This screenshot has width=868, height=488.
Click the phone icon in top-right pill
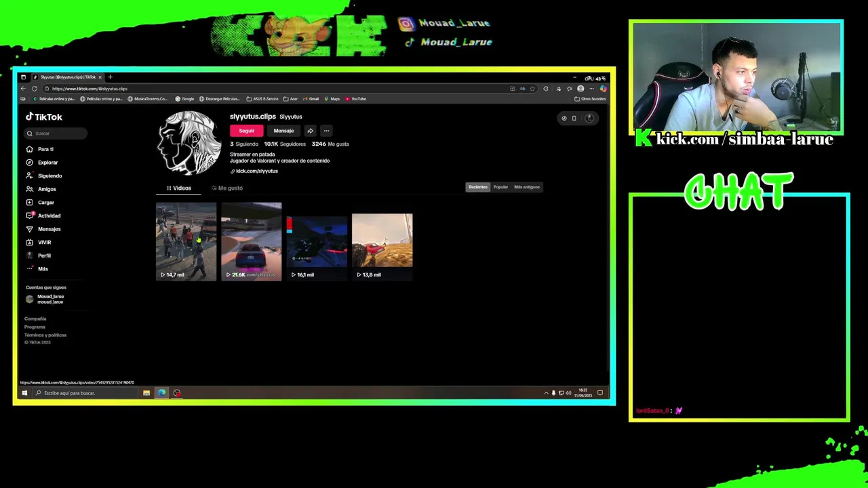[574, 118]
